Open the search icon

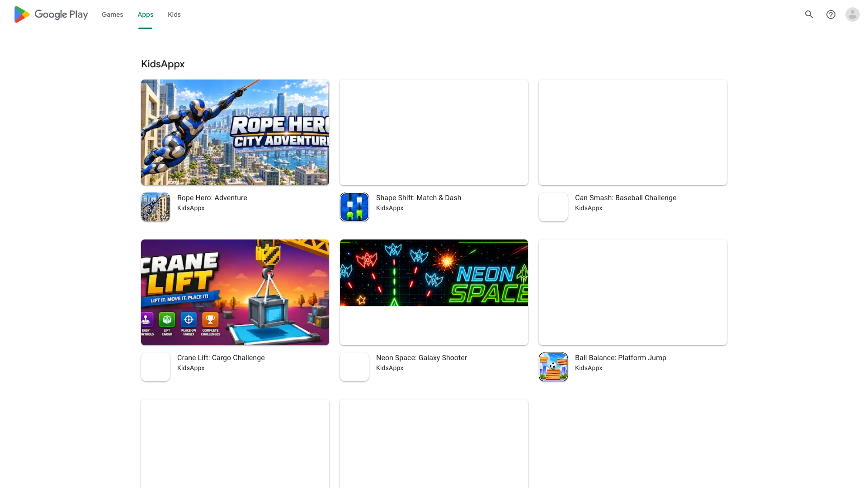(x=809, y=14)
